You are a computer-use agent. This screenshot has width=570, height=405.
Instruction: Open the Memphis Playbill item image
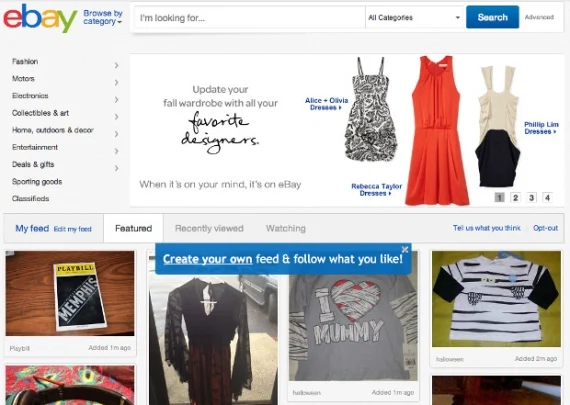[x=70, y=293]
